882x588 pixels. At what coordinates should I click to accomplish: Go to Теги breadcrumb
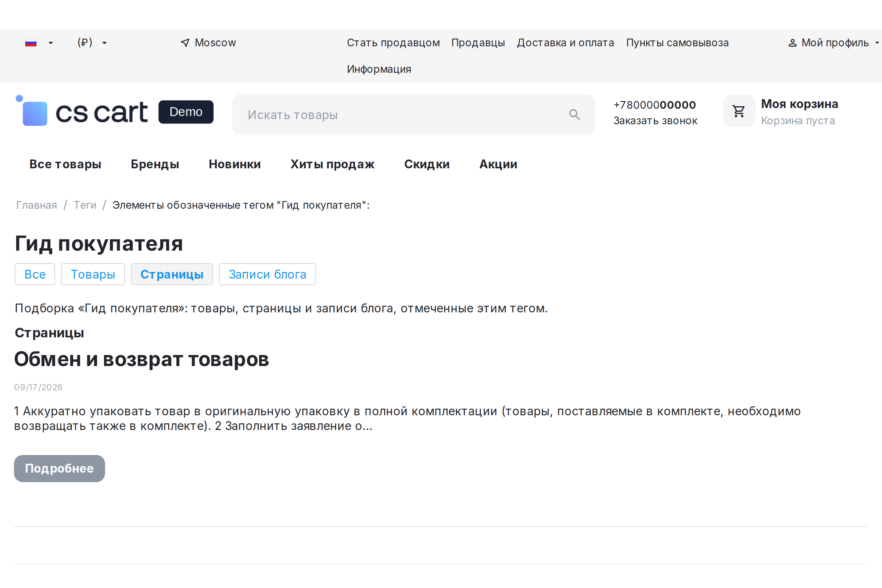click(85, 205)
